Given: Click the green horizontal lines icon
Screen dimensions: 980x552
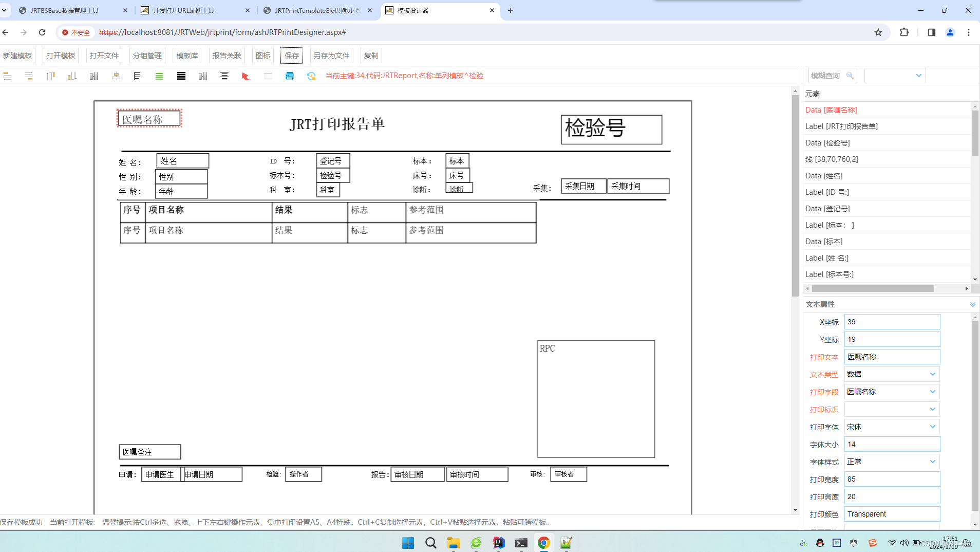Looking at the screenshot, I should click(x=159, y=76).
